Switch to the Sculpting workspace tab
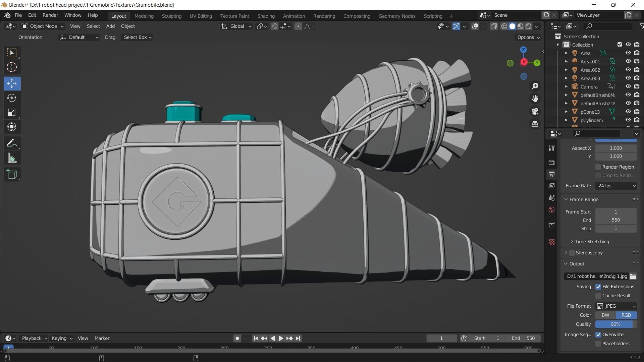This screenshot has height=362, width=644. [171, 16]
